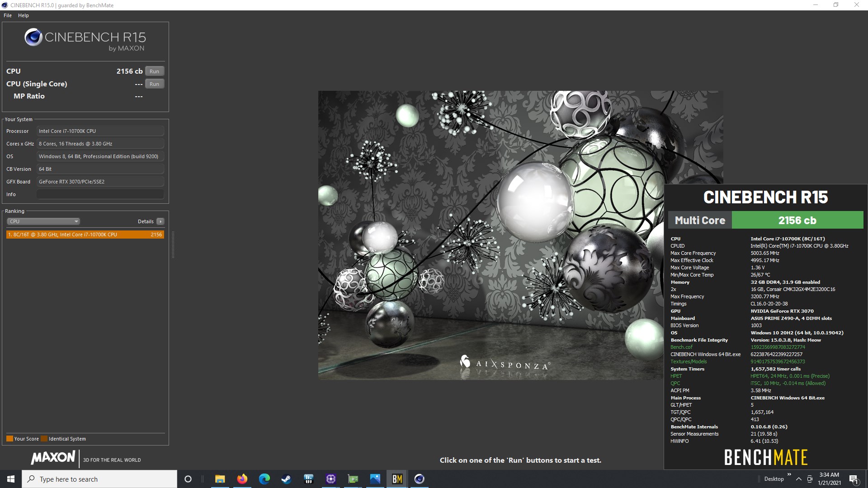Image resolution: width=868 pixels, height=488 pixels.
Task: Click the Identical System legend swatch
Action: tap(44, 439)
